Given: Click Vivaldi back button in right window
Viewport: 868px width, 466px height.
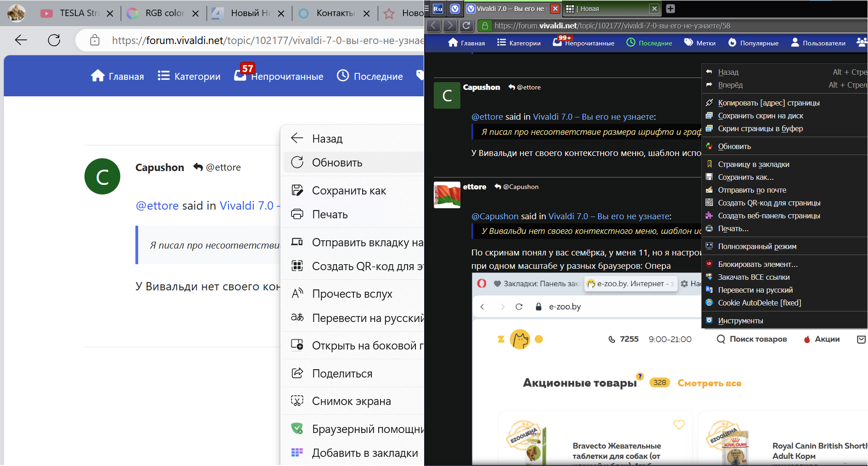Looking at the screenshot, I should pos(434,26).
